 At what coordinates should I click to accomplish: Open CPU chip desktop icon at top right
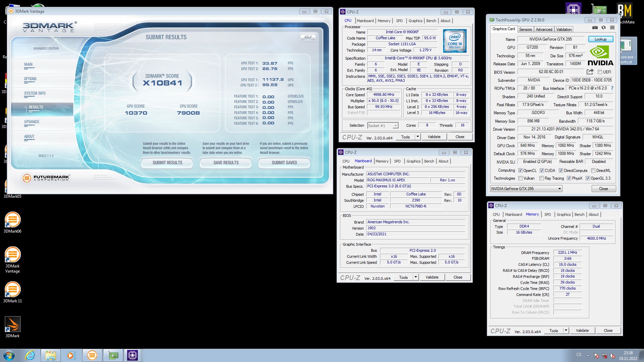click(x=573, y=9)
